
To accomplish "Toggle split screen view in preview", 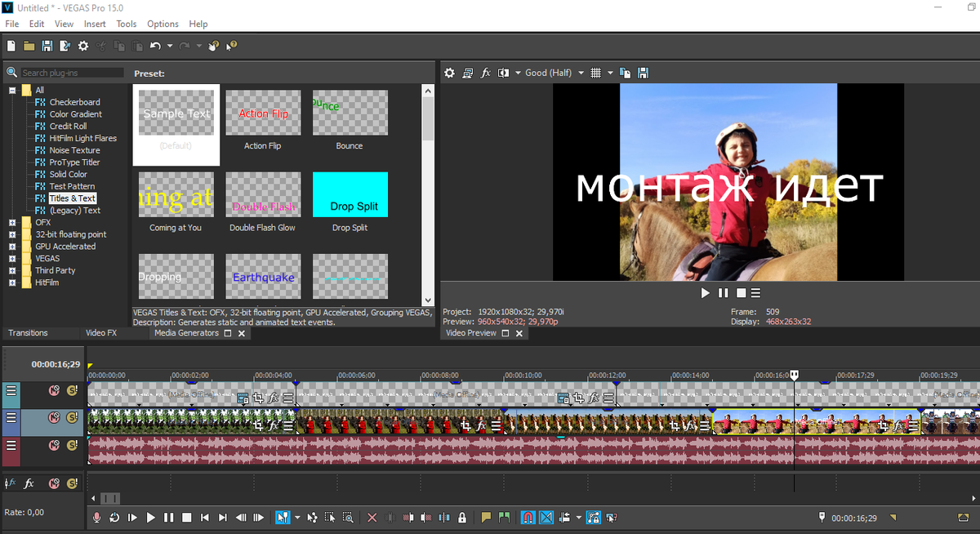I will [x=504, y=73].
